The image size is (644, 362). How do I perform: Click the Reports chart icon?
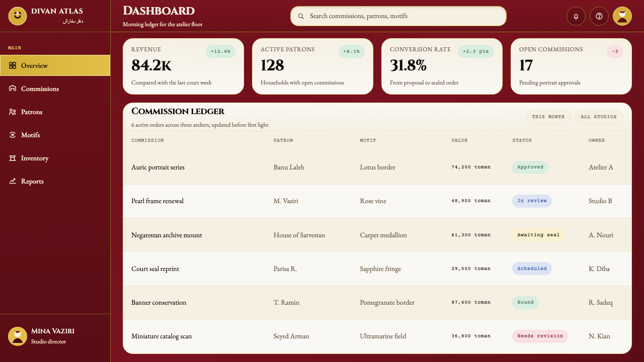click(13, 181)
